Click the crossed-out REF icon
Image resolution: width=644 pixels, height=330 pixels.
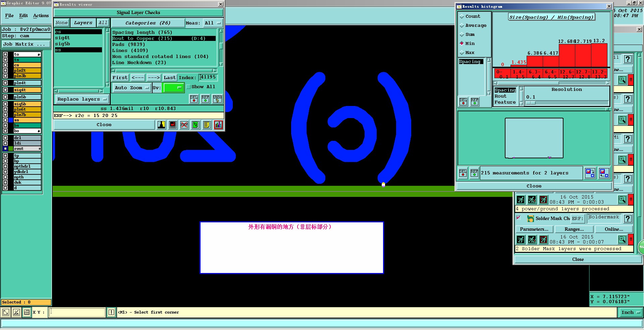pos(184,125)
